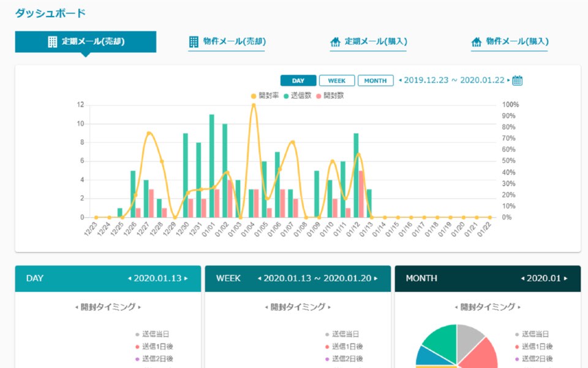Click chart date range 2019.12.23 ~ 2020.01.22
588x368 pixels.
454,80
